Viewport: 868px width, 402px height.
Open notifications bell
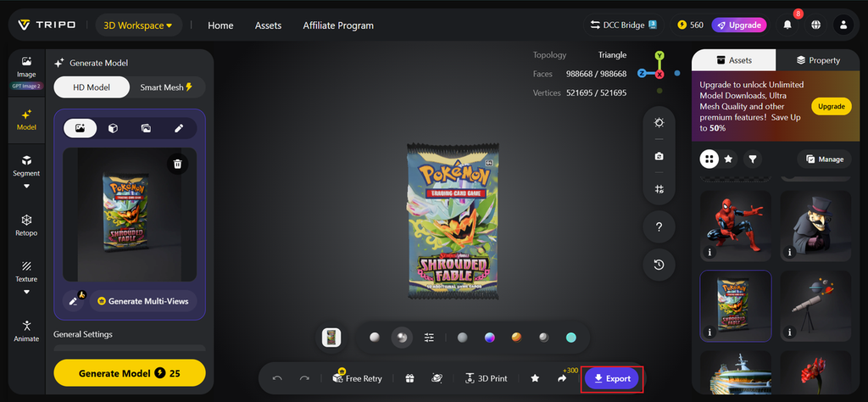pyautogui.click(x=787, y=25)
